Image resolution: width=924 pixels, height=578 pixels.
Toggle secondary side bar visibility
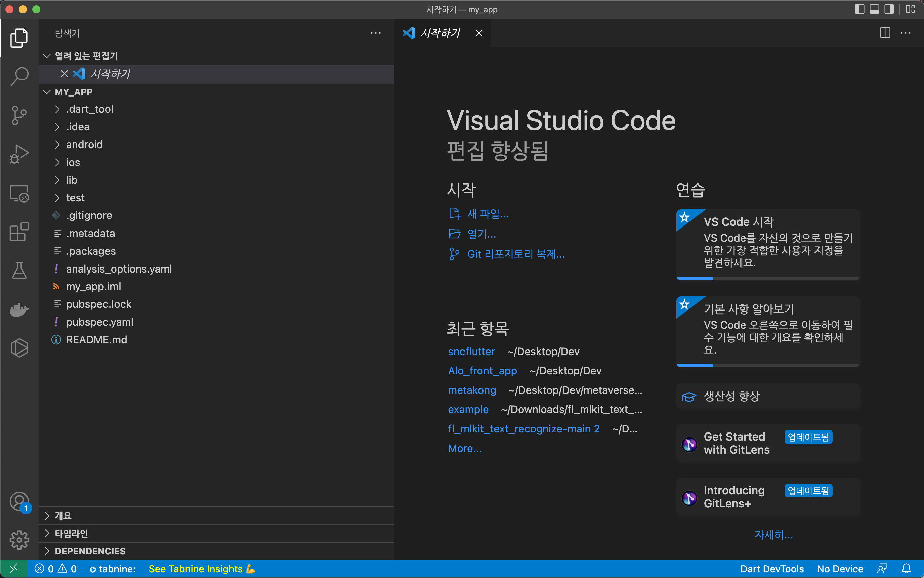pyautogui.click(x=889, y=9)
